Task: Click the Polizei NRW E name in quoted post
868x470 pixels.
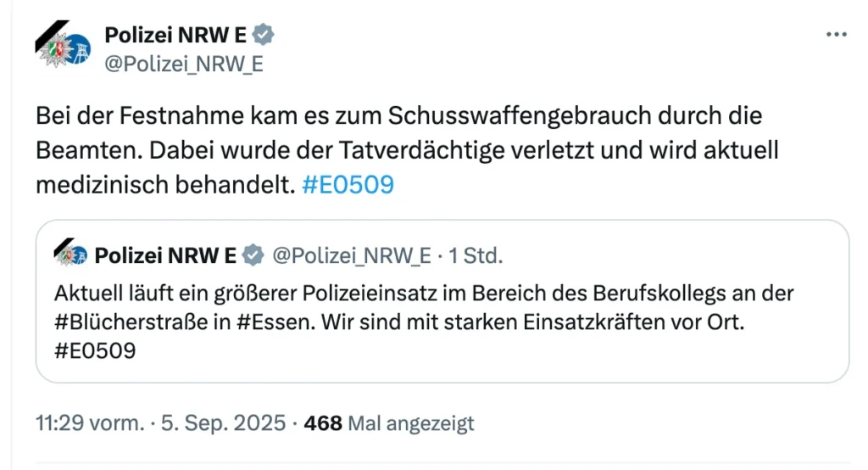Action: 165,255
